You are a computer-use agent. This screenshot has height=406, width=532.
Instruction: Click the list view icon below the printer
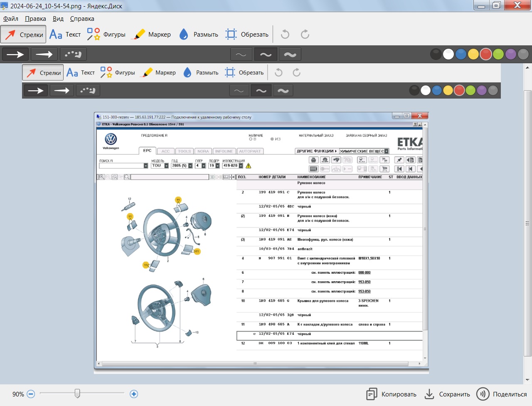tap(314, 169)
